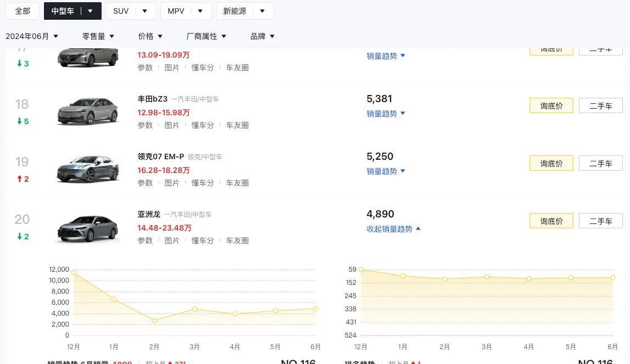Open the 价格 filter dropdown

point(150,36)
